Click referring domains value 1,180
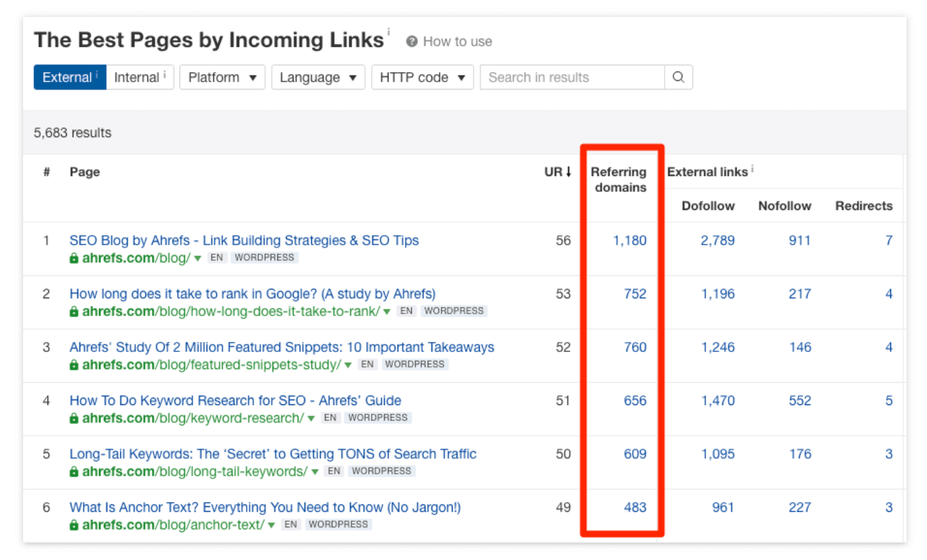Viewport: 927px width, 560px height. pos(630,241)
